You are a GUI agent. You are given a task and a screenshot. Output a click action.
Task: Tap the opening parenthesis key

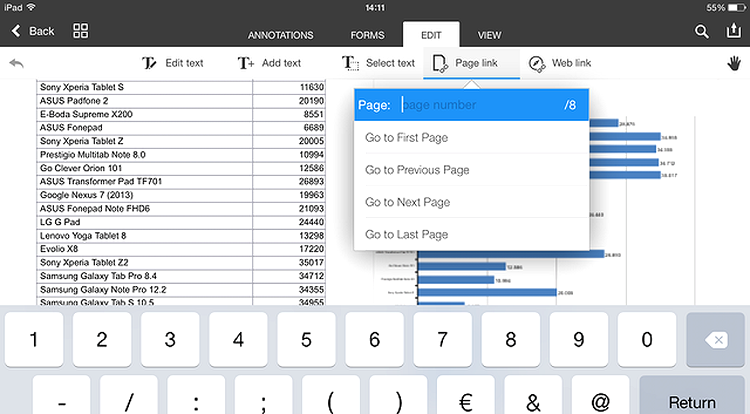(331, 396)
